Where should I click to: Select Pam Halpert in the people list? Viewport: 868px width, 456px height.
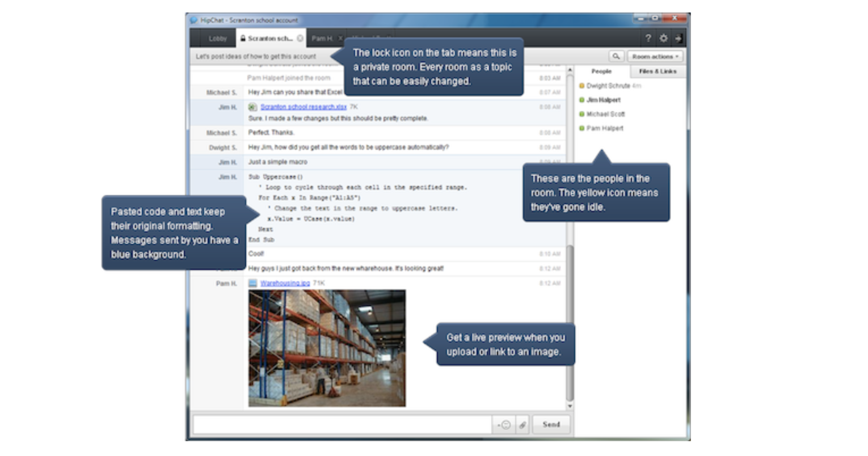(x=605, y=128)
